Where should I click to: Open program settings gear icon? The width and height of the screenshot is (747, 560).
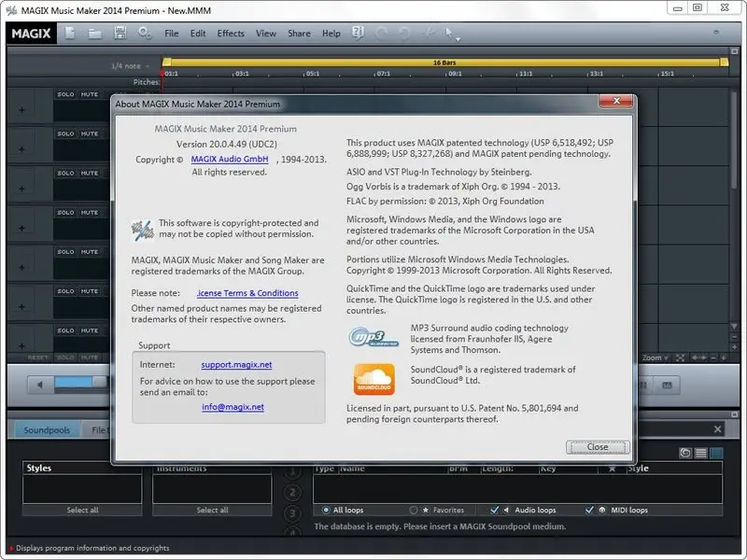pos(144,33)
